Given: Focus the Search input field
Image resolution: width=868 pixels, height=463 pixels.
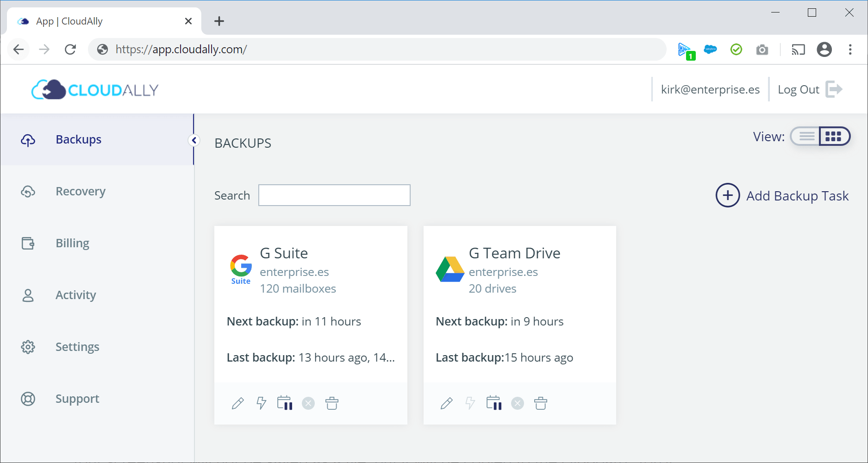Looking at the screenshot, I should (x=334, y=195).
